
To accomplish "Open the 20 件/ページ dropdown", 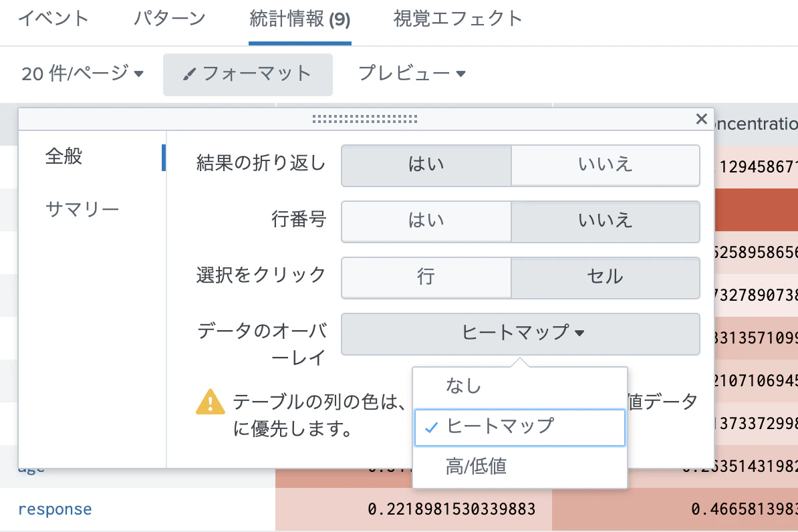I will (82, 74).
